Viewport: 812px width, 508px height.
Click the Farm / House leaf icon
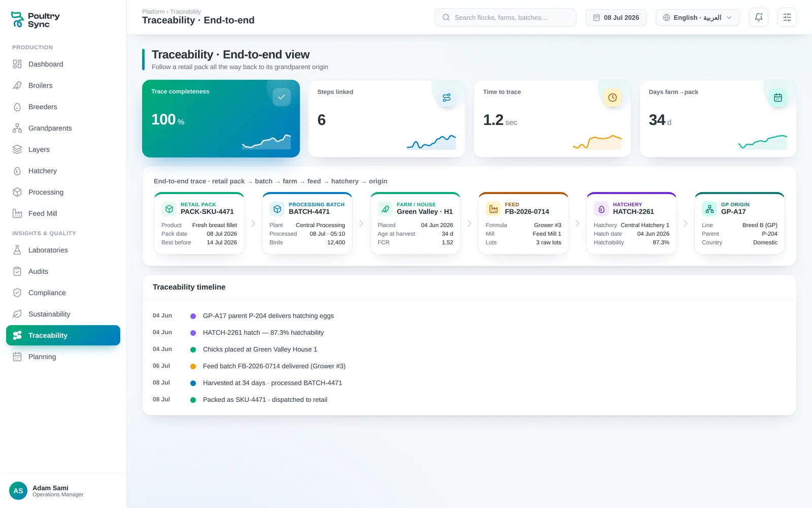click(x=385, y=209)
